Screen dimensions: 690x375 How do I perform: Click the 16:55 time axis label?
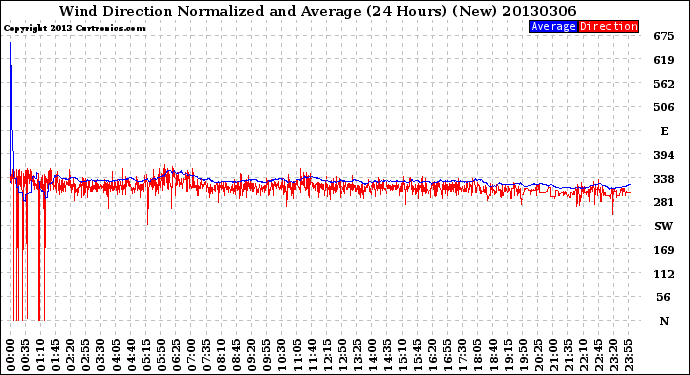(448, 355)
